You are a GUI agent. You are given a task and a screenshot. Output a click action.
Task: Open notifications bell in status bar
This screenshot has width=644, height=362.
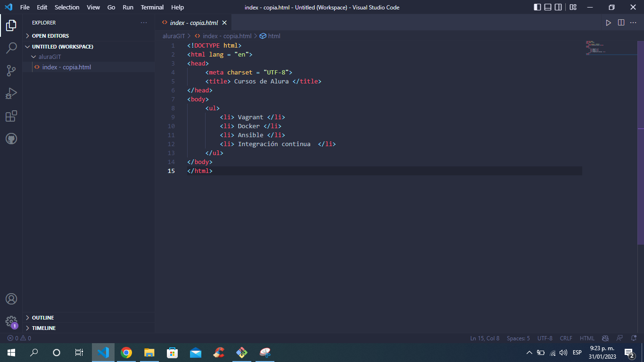click(634, 338)
